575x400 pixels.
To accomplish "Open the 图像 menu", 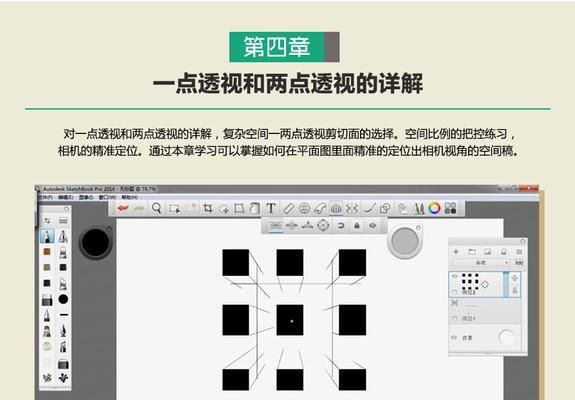I will (x=86, y=197).
